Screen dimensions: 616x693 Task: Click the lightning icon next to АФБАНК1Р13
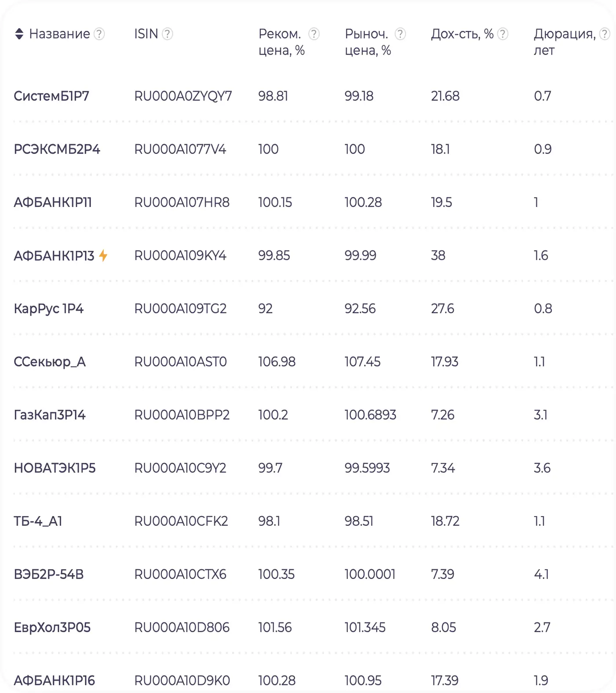click(103, 256)
